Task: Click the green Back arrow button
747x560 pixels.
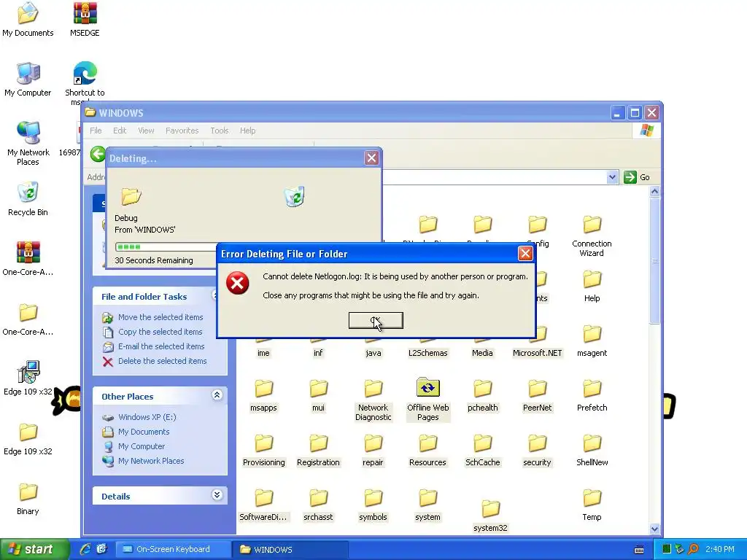Action: pyautogui.click(x=98, y=155)
